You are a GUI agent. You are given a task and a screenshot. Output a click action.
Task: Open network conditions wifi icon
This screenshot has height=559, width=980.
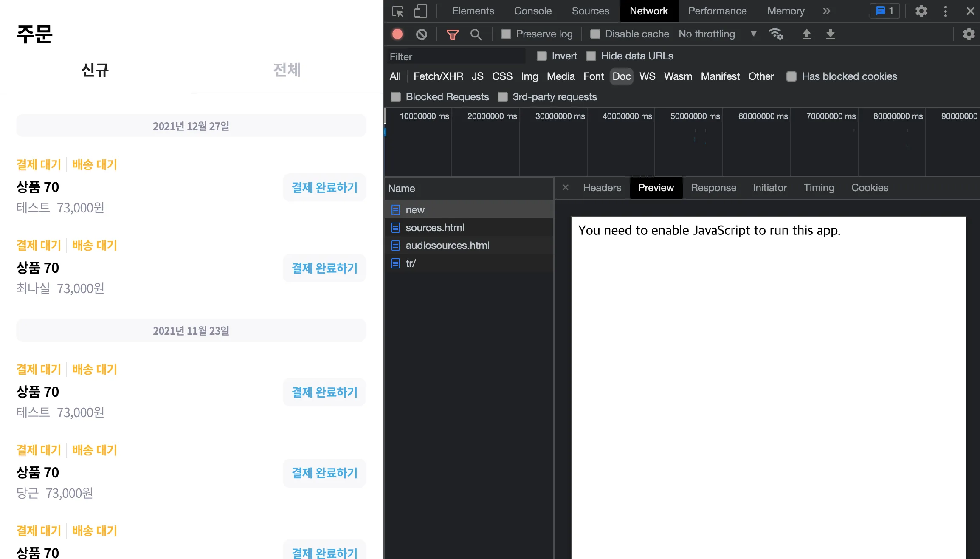click(776, 34)
